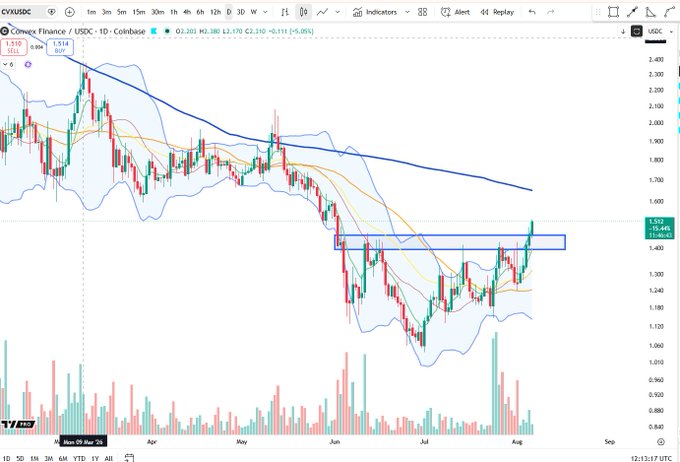680x462 pixels.
Task: Switch to the 3D timeframe
Action: (x=241, y=12)
